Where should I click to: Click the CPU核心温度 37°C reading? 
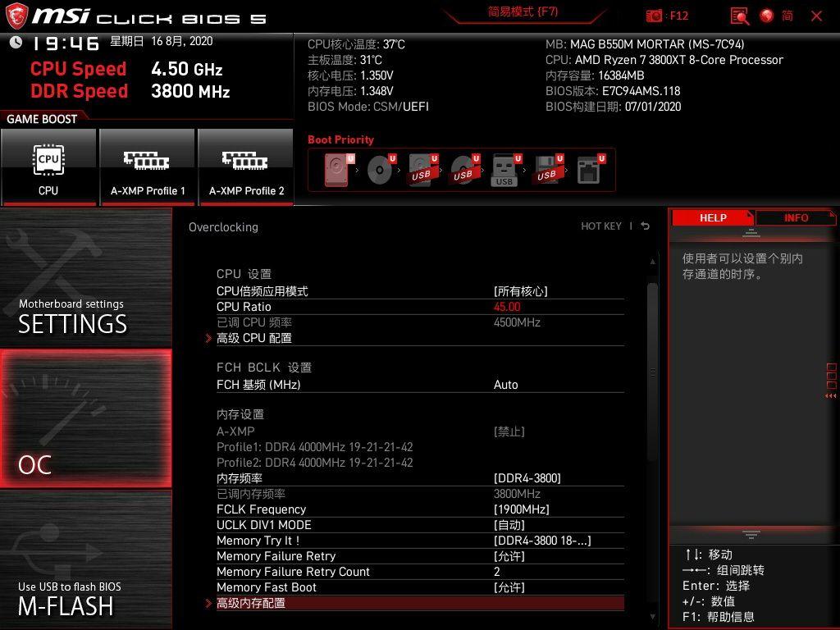click(x=356, y=44)
